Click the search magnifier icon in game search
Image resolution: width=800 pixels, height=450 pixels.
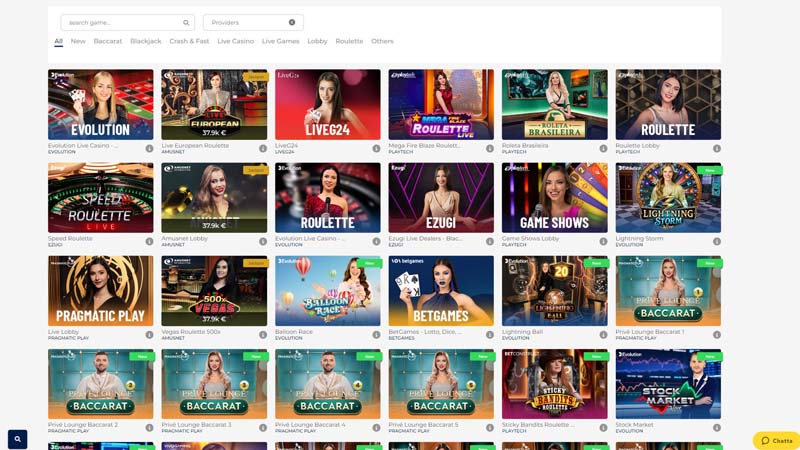click(186, 22)
